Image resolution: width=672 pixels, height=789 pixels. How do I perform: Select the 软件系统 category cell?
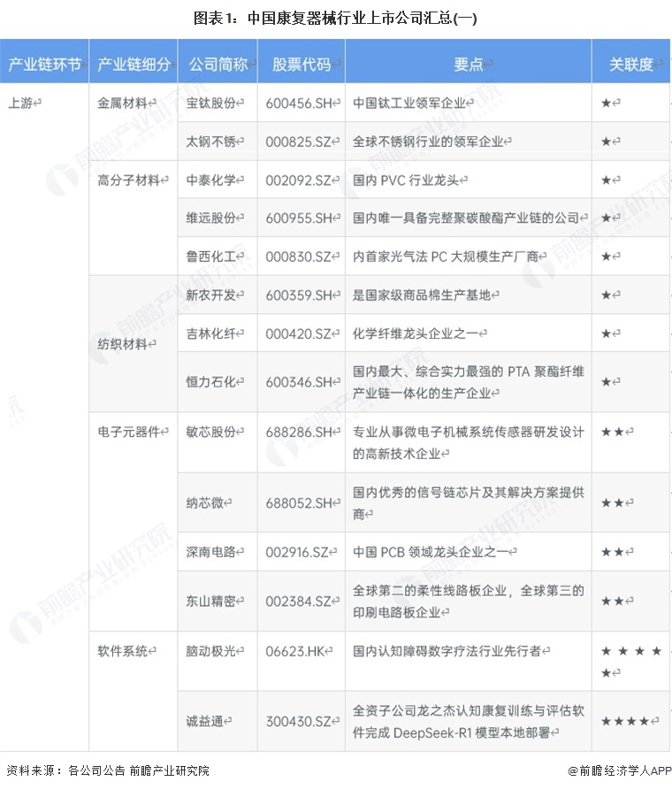126,651
